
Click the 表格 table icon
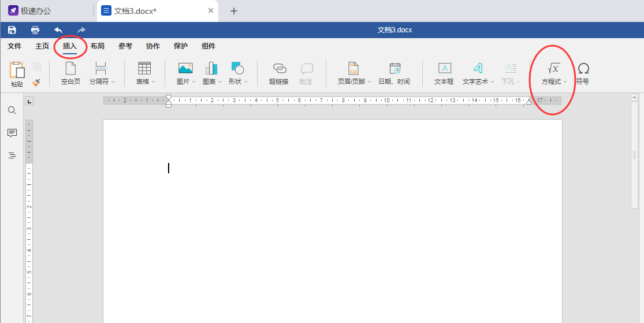144,68
